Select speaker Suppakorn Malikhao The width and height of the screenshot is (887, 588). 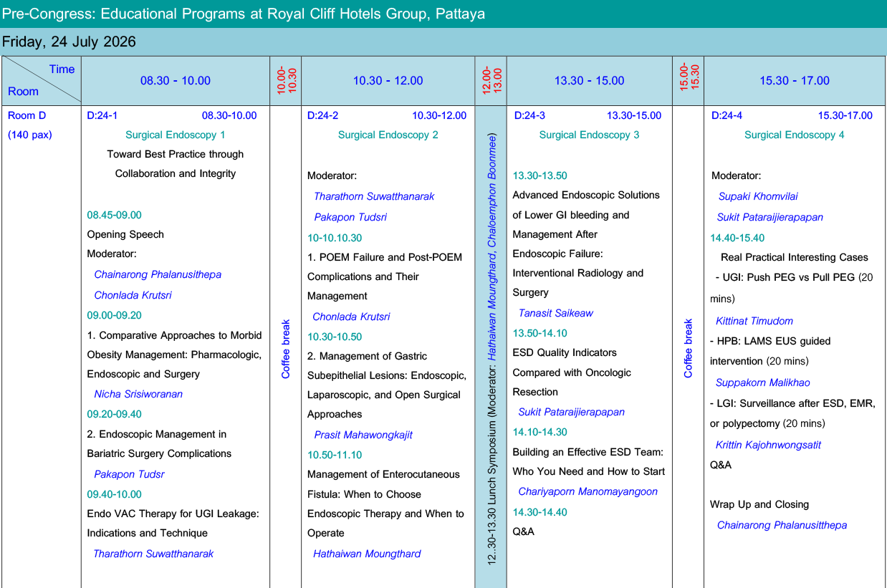point(762,382)
